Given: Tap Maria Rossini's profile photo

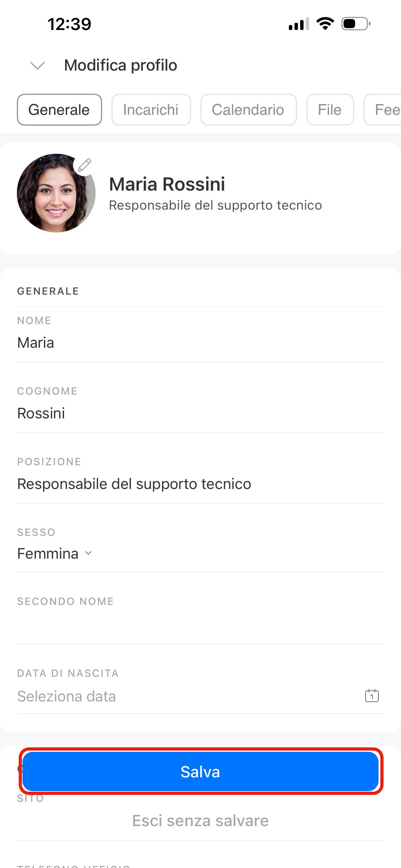Looking at the screenshot, I should tap(56, 193).
